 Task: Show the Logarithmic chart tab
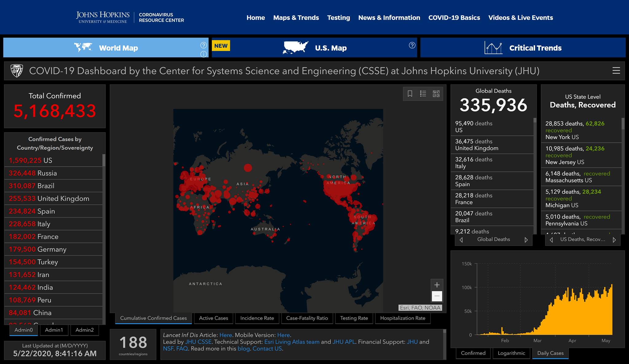pyautogui.click(x=511, y=353)
